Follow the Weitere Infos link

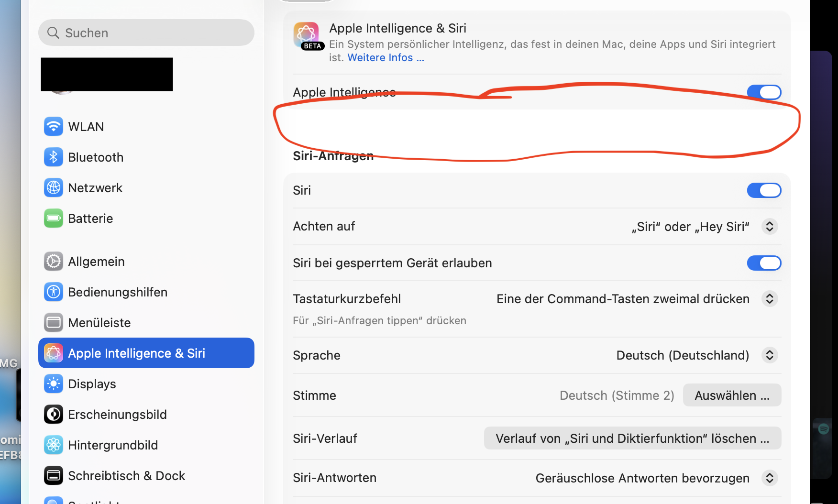[x=386, y=58]
